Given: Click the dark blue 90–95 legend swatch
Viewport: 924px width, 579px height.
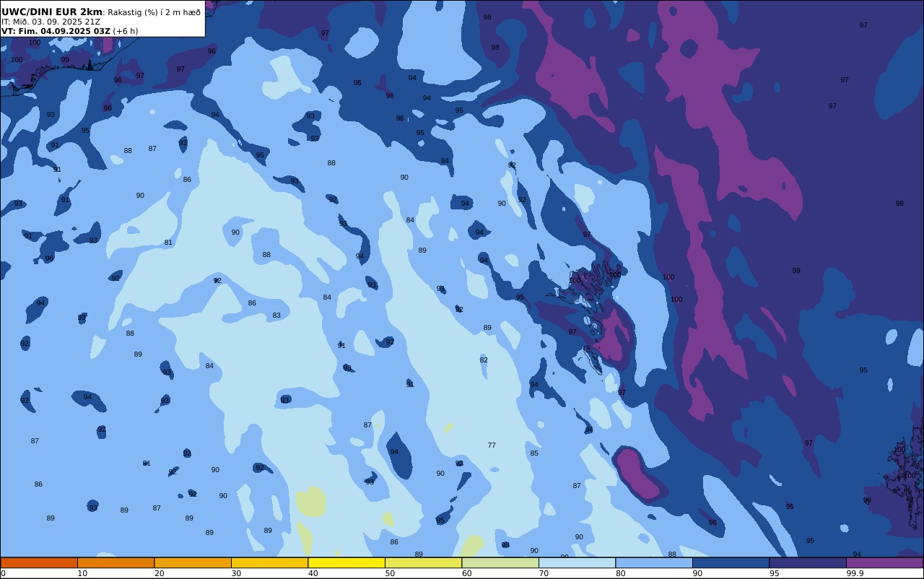Looking at the screenshot, I should pyautogui.click(x=731, y=562).
